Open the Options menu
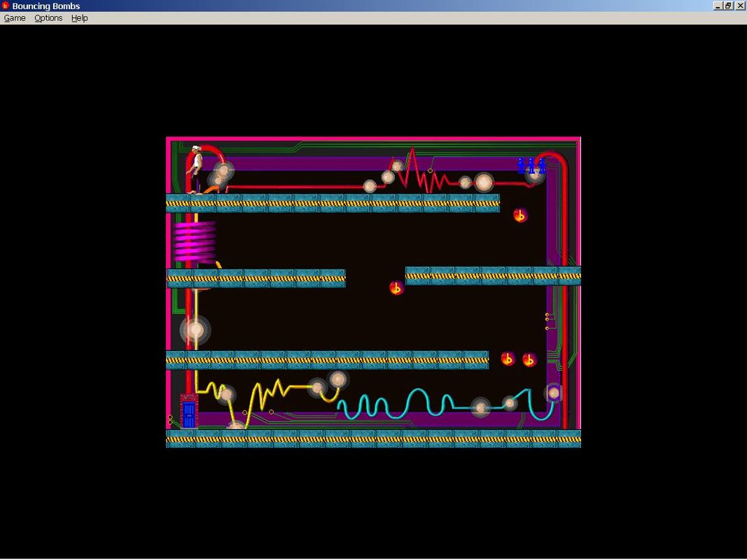Viewport: 747px width, 560px height. tap(48, 17)
